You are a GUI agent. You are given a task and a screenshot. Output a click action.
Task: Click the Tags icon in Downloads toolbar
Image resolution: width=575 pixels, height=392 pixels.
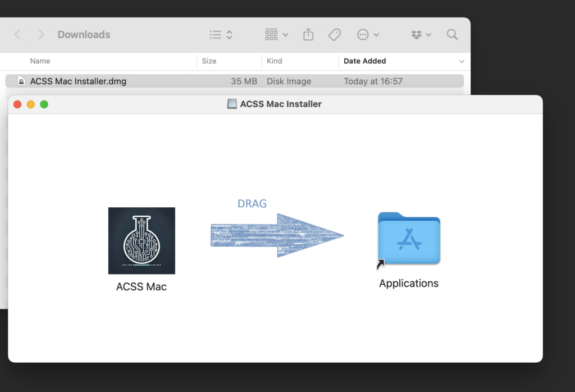(335, 35)
